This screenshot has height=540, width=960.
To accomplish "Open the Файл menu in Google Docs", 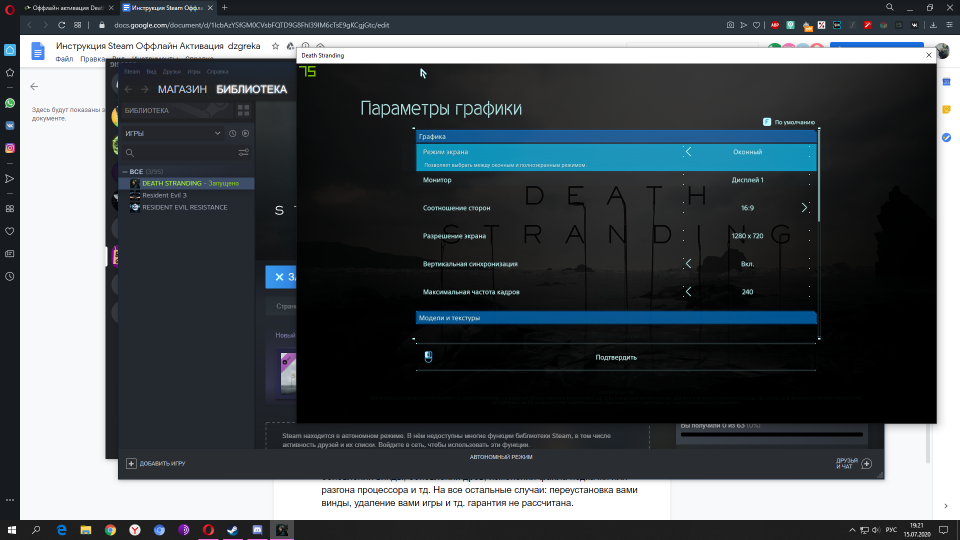I will pos(64,59).
